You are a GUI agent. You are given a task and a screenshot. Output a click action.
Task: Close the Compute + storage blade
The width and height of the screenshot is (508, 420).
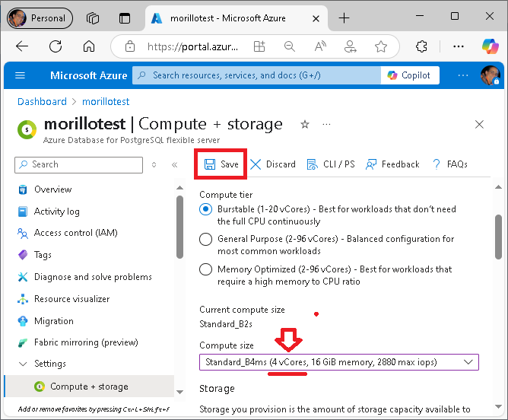479,124
